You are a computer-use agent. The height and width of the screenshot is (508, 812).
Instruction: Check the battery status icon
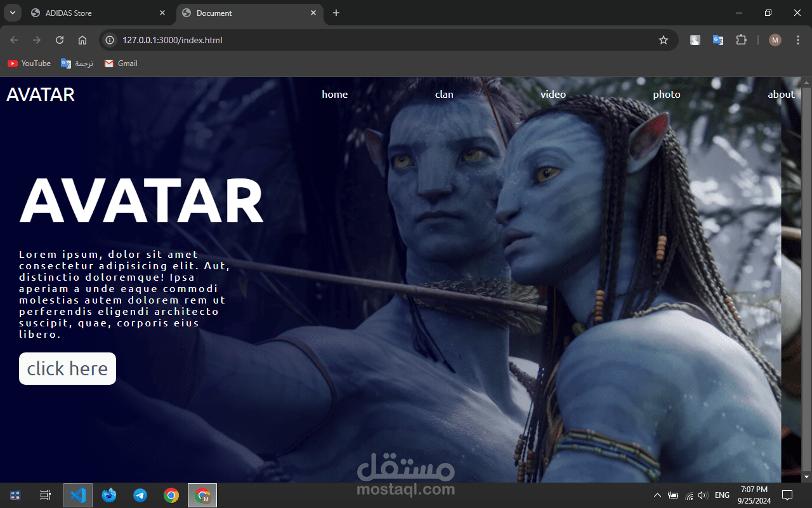pos(673,495)
